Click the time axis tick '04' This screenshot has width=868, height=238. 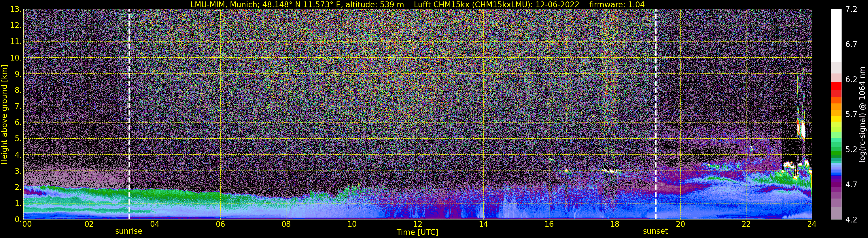click(x=155, y=224)
